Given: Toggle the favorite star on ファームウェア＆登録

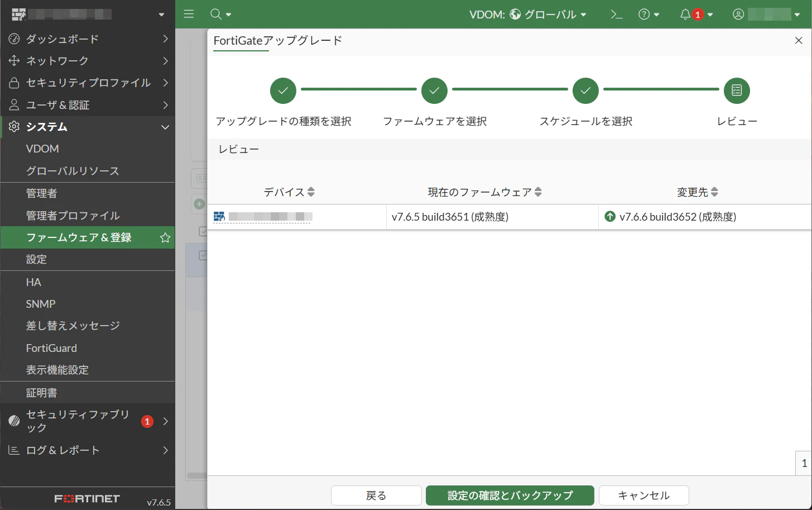Looking at the screenshot, I should click(x=165, y=237).
